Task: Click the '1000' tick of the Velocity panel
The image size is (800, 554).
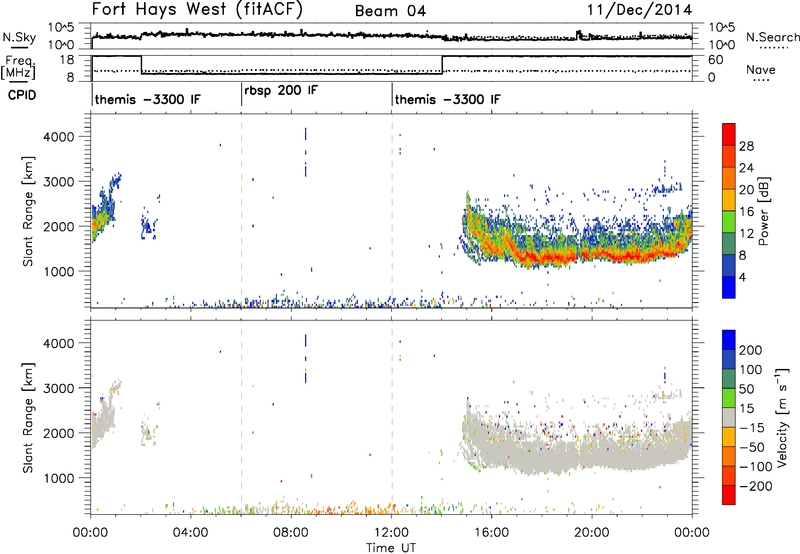Action: pos(58,478)
